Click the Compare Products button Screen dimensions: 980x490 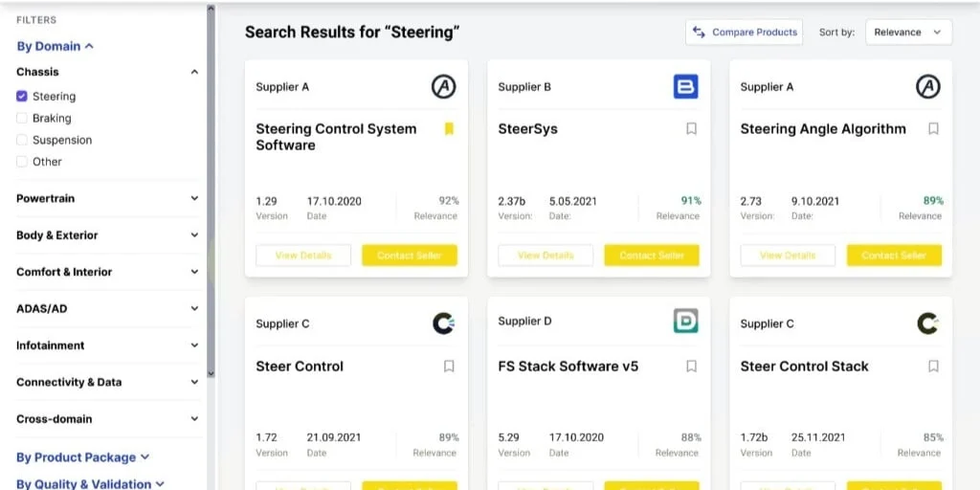744,33
